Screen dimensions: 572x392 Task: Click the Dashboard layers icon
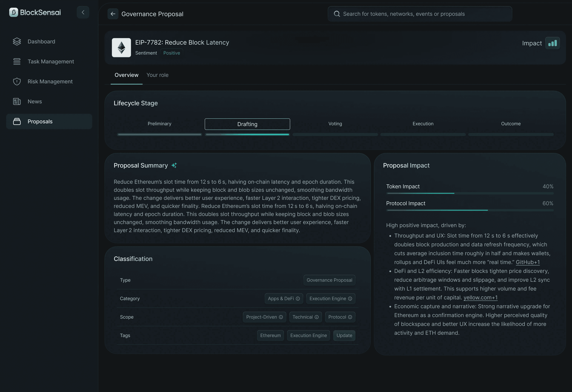17,42
